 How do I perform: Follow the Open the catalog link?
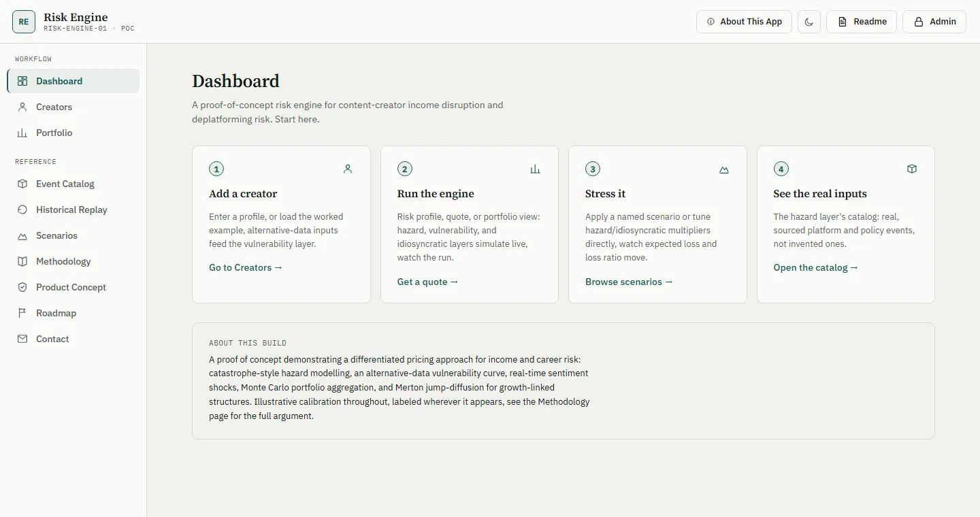tap(816, 267)
